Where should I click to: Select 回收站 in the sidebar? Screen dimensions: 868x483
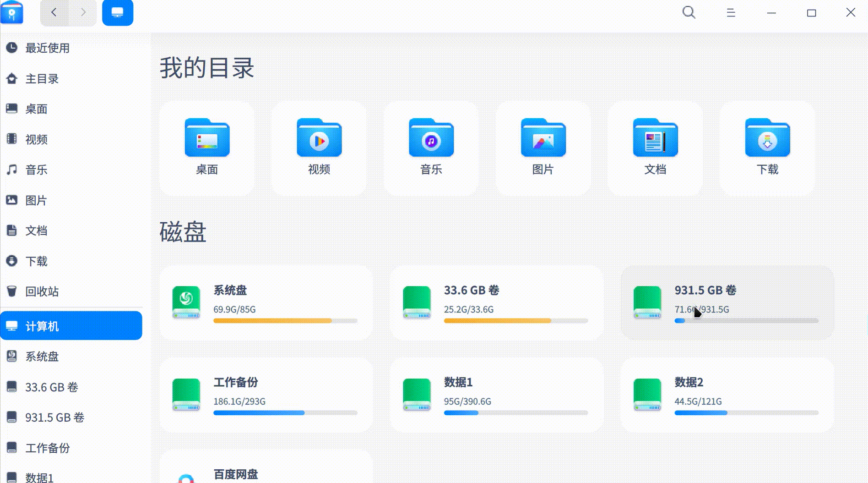(x=42, y=291)
